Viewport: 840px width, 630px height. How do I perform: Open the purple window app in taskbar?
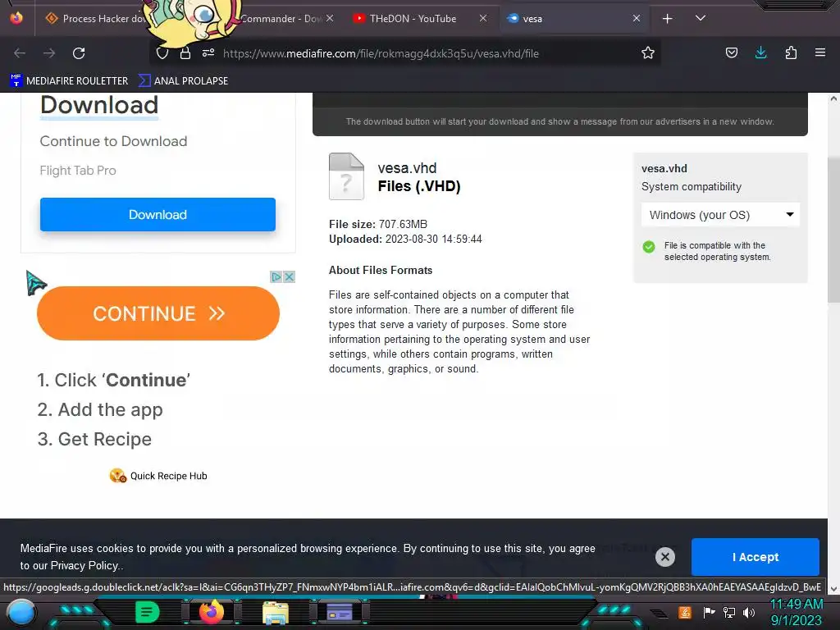pyautogui.click(x=340, y=613)
